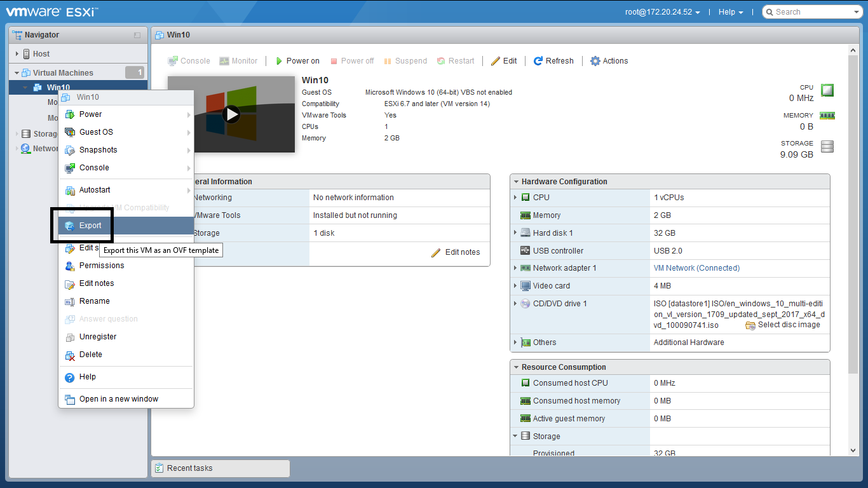
Task: Click the Select disc image icon
Action: tap(750, 325)
